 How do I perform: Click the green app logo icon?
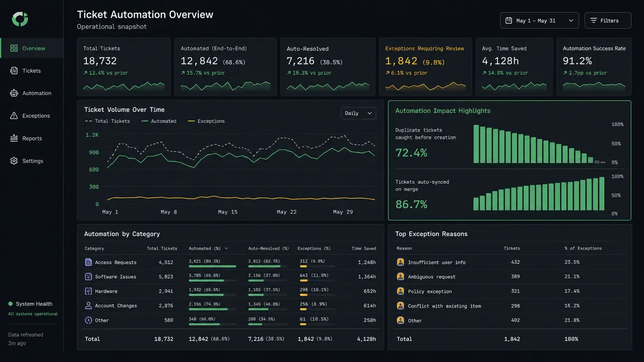pos(20,19)
